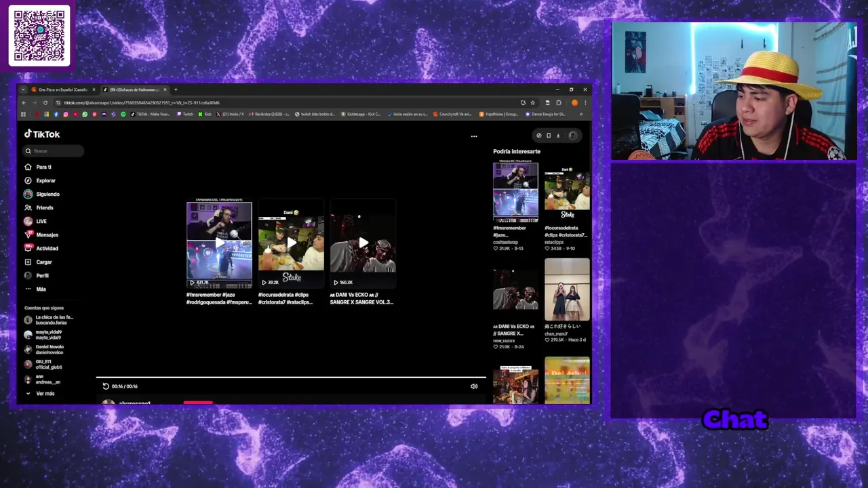Click the cositasderap username

coord(505,242)
